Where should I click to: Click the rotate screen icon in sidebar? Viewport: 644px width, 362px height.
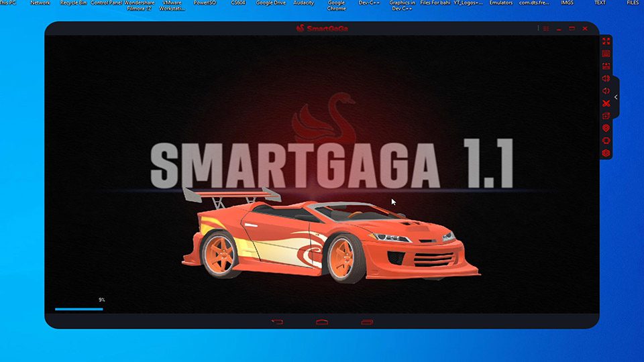[606, 141]
